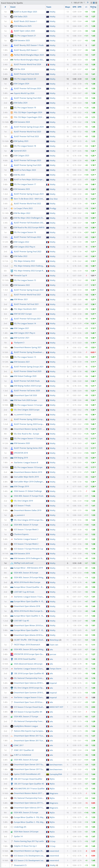Click the BLAST Open Lisbon 2025 logo
Screen dimensions: 99x868
coord(12,31)
